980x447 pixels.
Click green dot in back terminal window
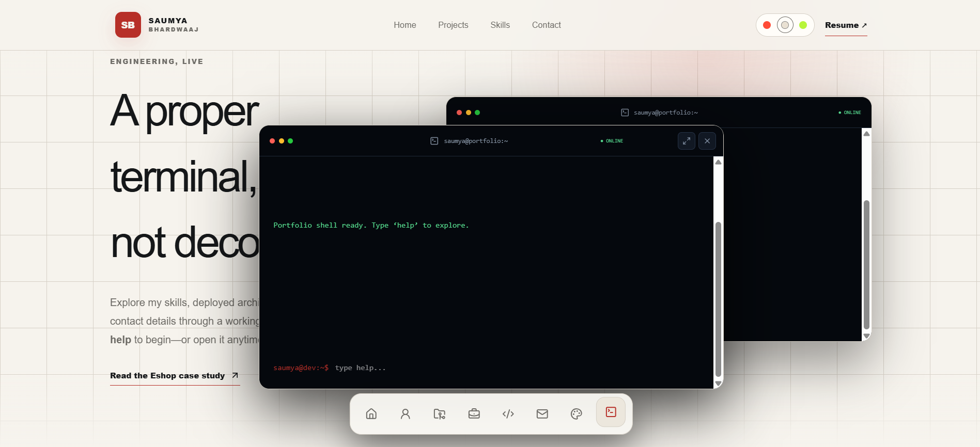click(x=477, y=113)
